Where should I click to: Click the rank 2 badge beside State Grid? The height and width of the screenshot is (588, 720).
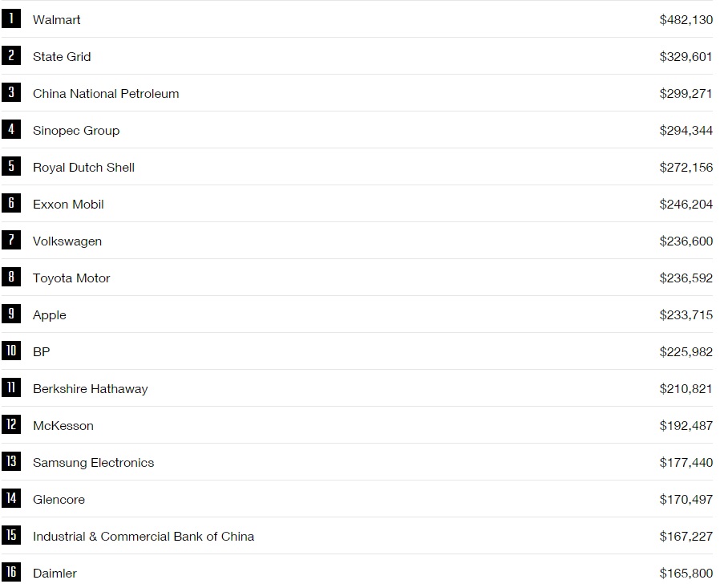pos(11,56)
